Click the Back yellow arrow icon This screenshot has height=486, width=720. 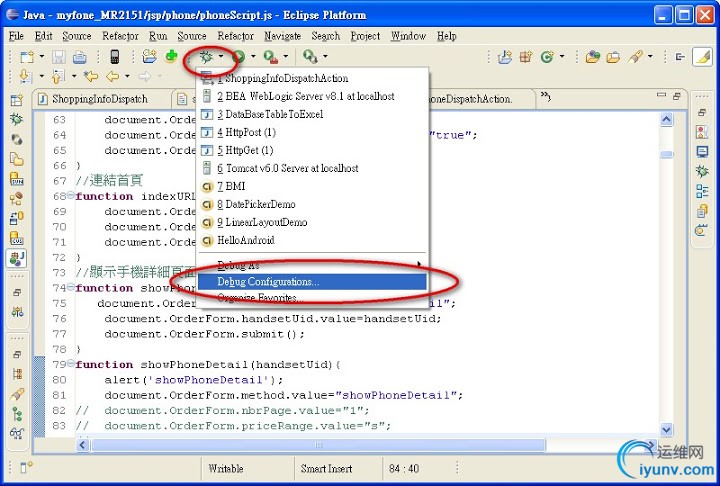112,76
